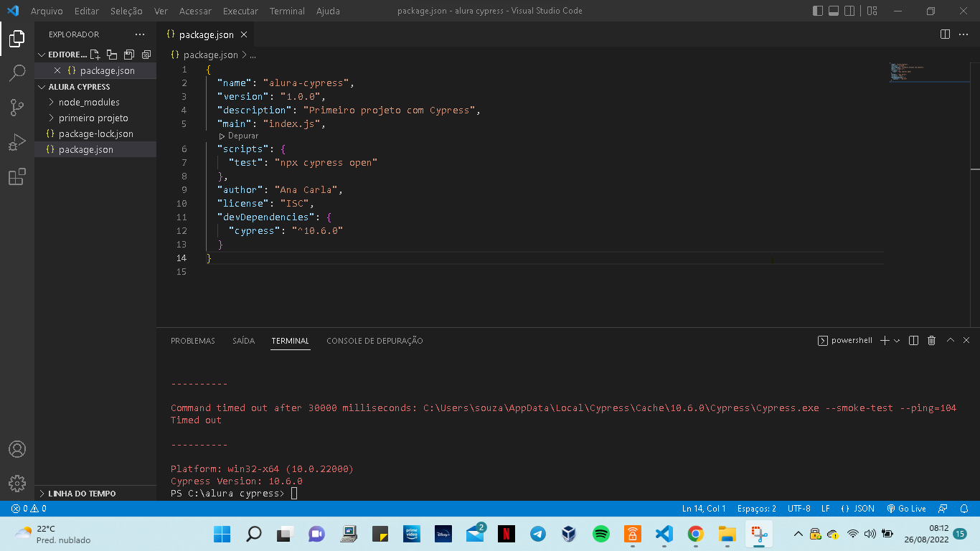The image size is (980, 551).
Task: Change the UTF-8 encoding in status bar
Action: [x=798, y=509]
